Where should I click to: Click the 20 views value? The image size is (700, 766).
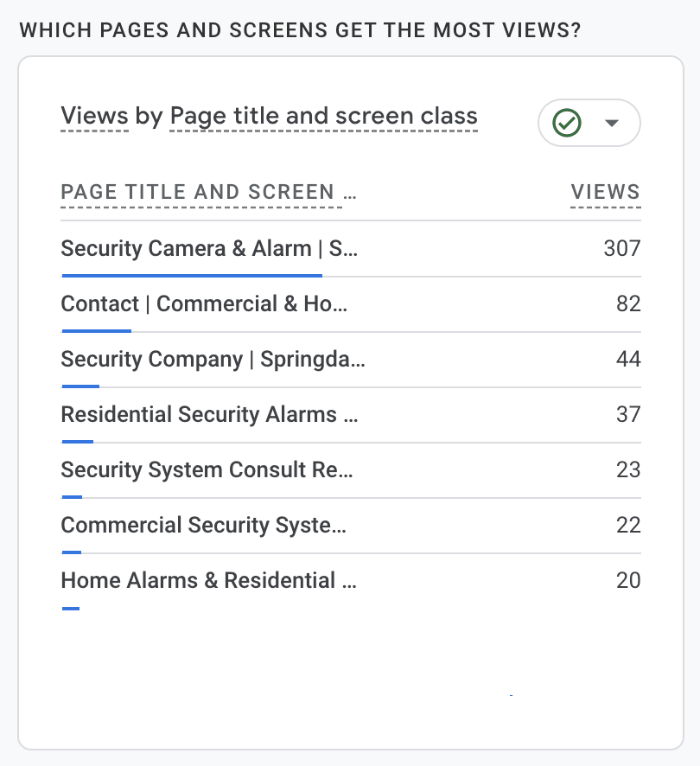(x=628, y=581)
